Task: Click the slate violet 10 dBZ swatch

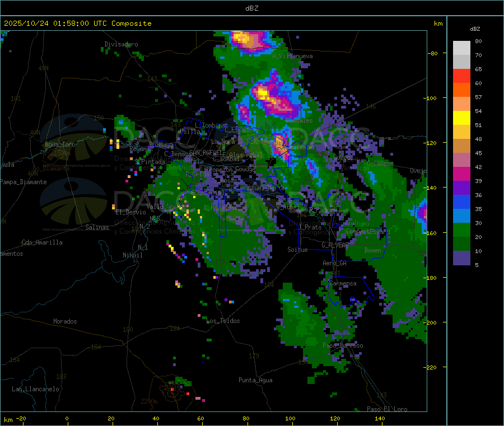Action: [461, 258]
